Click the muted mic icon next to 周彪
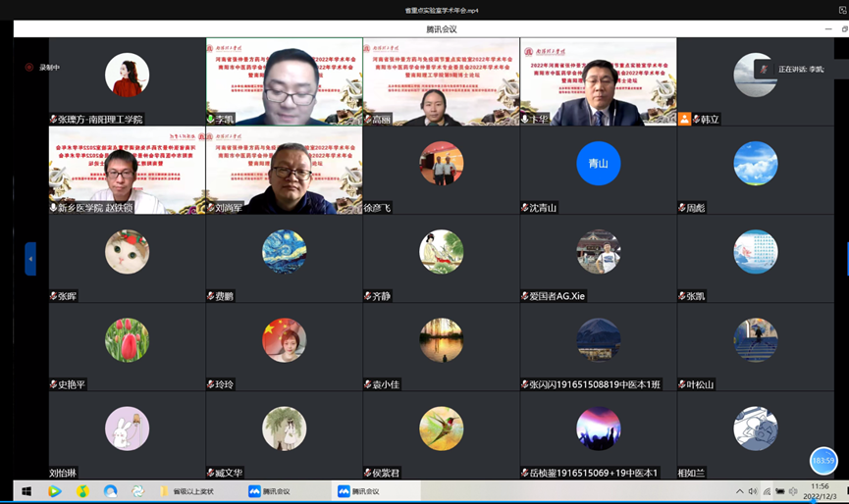Image resolution: width=849 pixels, height=504 pixels. 682,208
